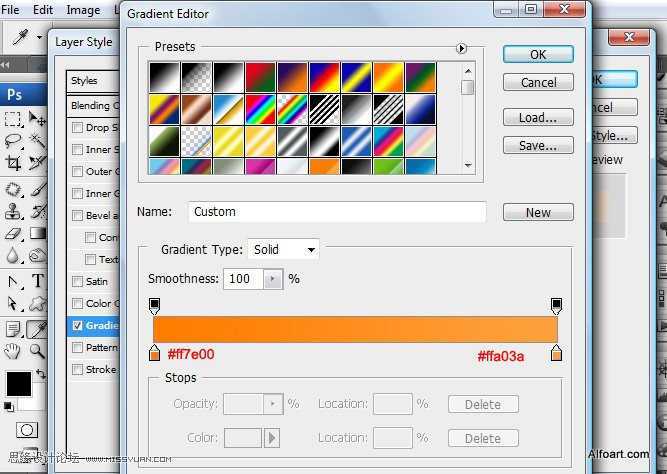Select the Clone Stamp tool
The width and height of the screenshot is (667, 474).
coord(13,211)
